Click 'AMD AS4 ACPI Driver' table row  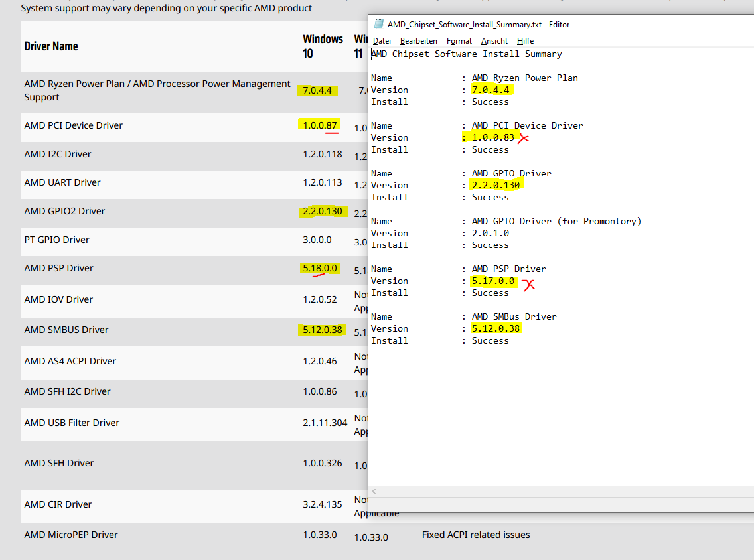click(x=70, y=361)
